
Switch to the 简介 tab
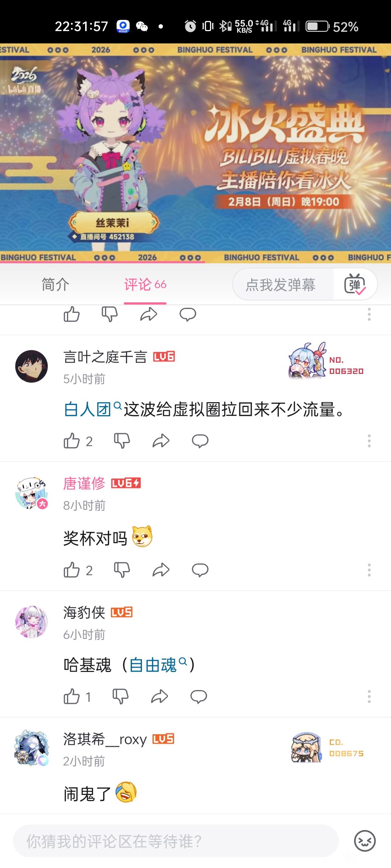pos(55,284)
